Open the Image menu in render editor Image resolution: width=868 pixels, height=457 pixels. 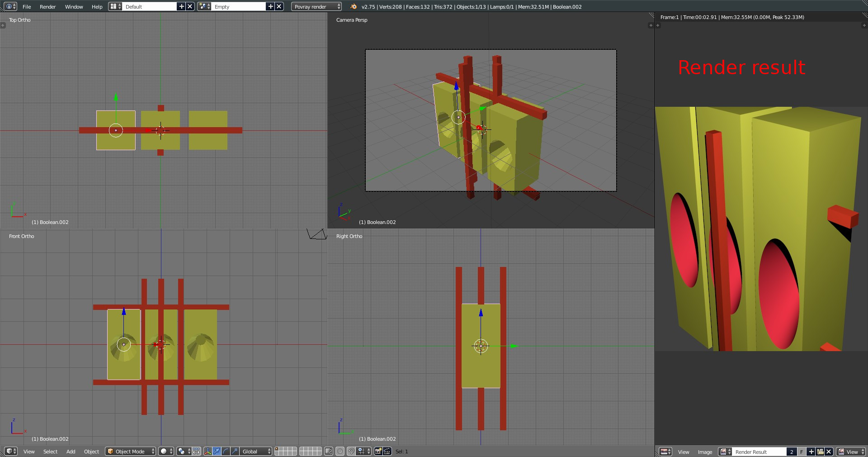tap(705, 452)
